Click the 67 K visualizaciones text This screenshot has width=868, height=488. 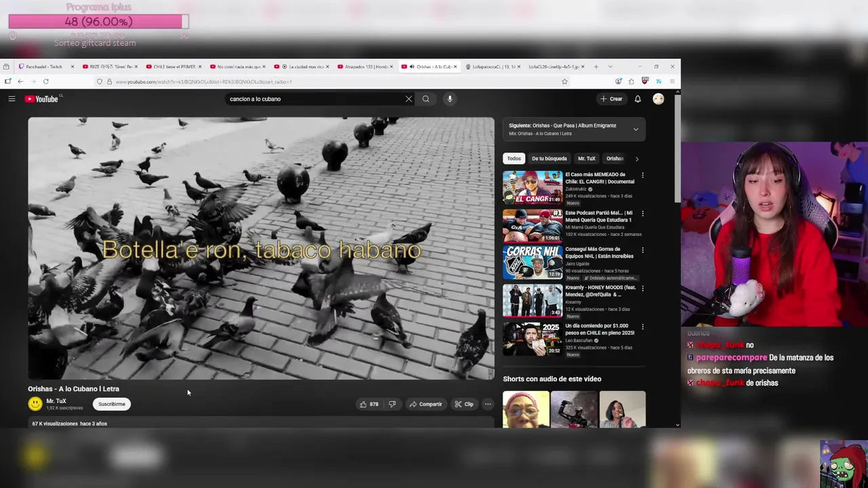pyautogui.click(x=55, y=424)
